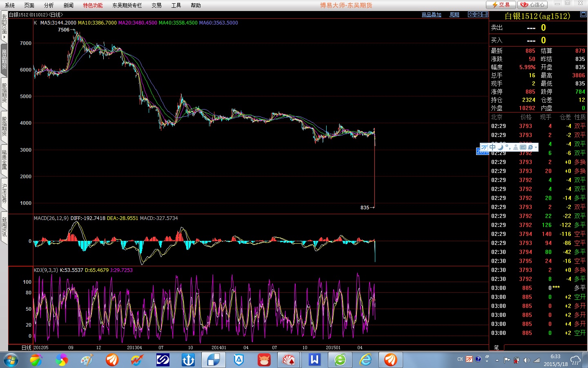Select the 商品期货 sidebar tab

point(4,60)
